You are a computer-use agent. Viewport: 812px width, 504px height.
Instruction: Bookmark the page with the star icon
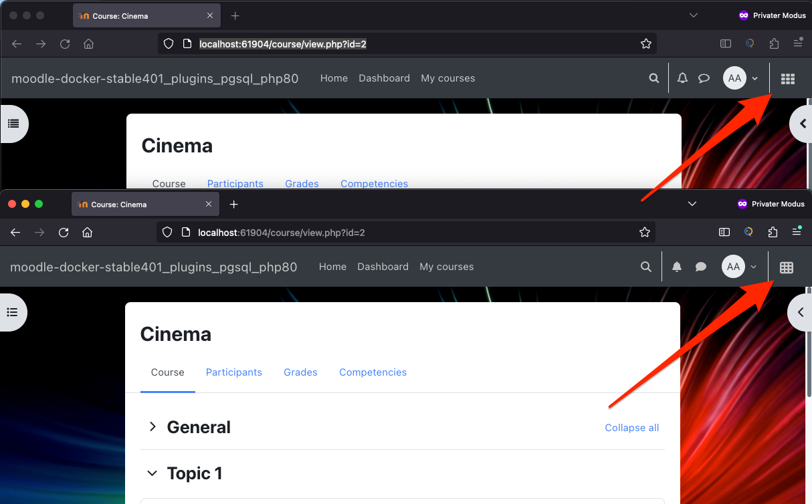pos(644,232)
